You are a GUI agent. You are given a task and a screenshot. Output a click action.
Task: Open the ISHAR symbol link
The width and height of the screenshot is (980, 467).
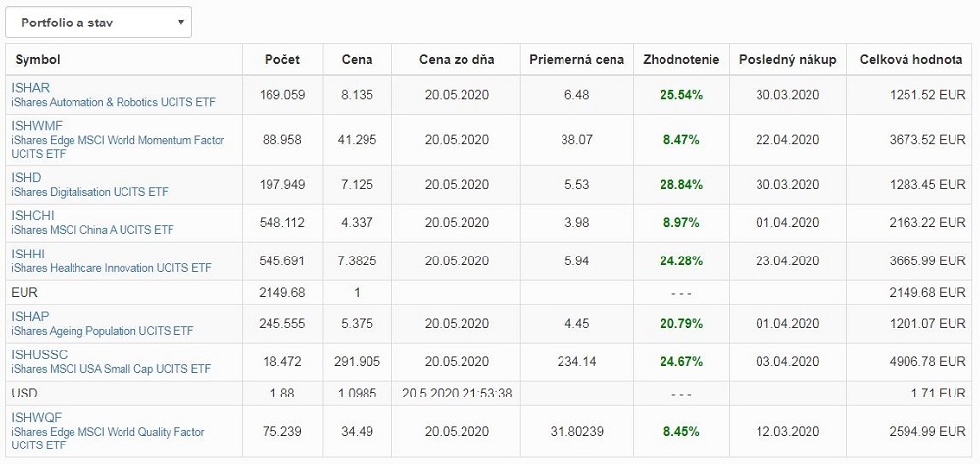click(30, 87)
